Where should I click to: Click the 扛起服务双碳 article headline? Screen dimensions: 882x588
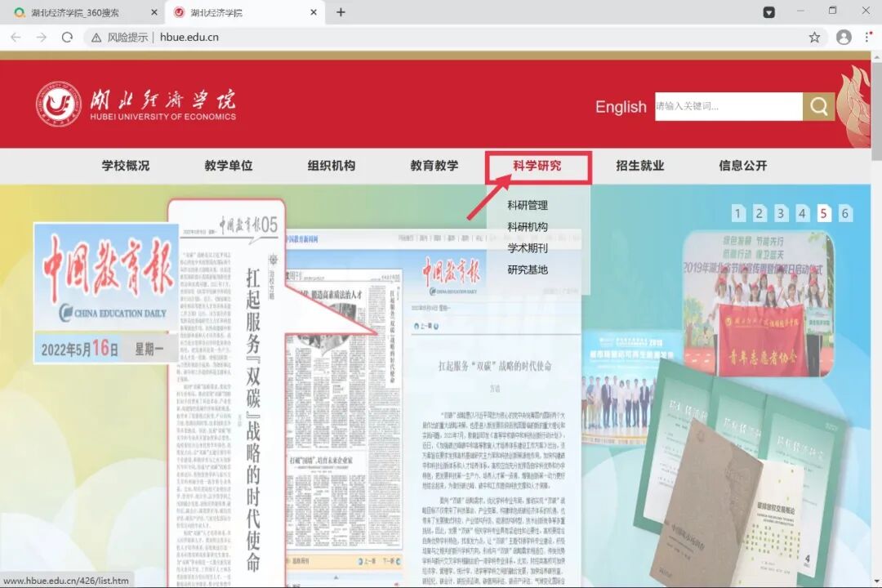pyautogui.click(x=495, y=367)
